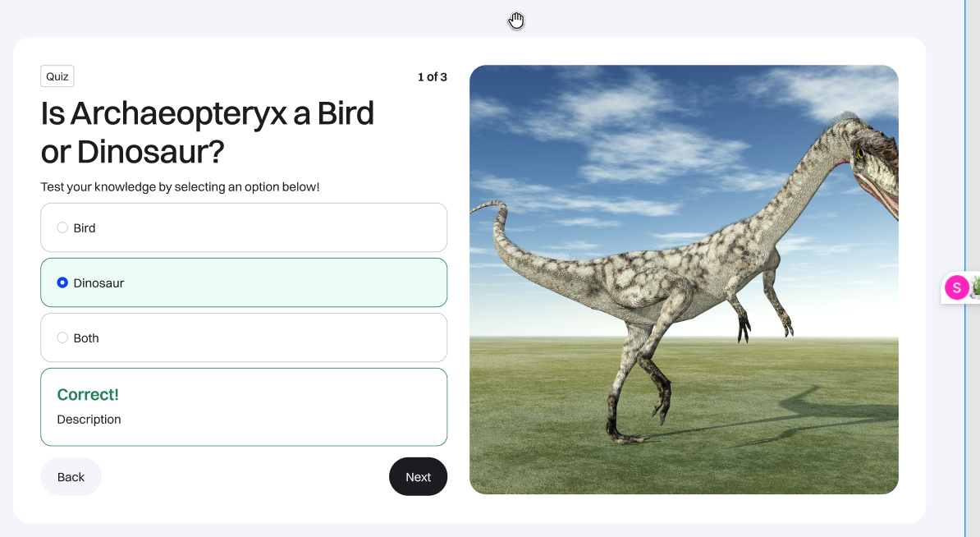Select the Bird radio button

tap(62, 227)
